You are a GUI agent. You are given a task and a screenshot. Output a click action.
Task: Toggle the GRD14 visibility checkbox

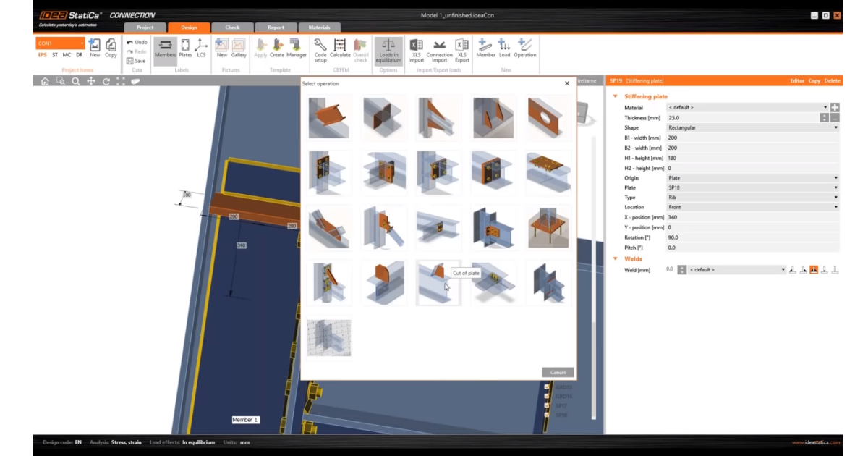547,396
